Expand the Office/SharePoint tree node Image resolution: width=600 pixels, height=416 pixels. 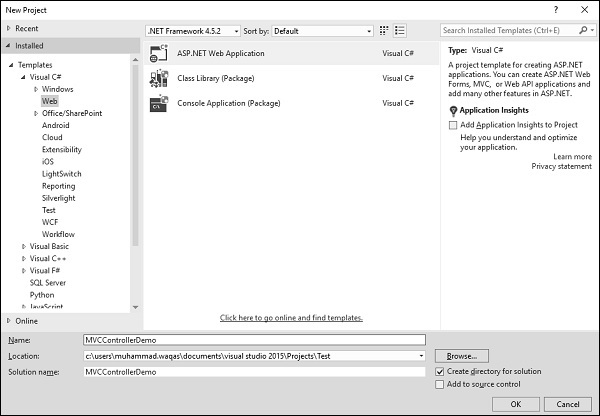36,113
